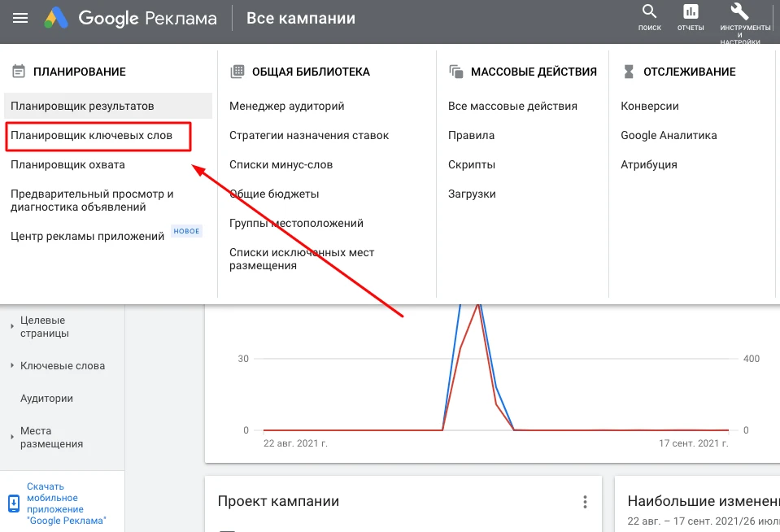This screenshot has width=780, height=532.
Task: Click the Tools and Settings wrench
Action: [739, 11]
